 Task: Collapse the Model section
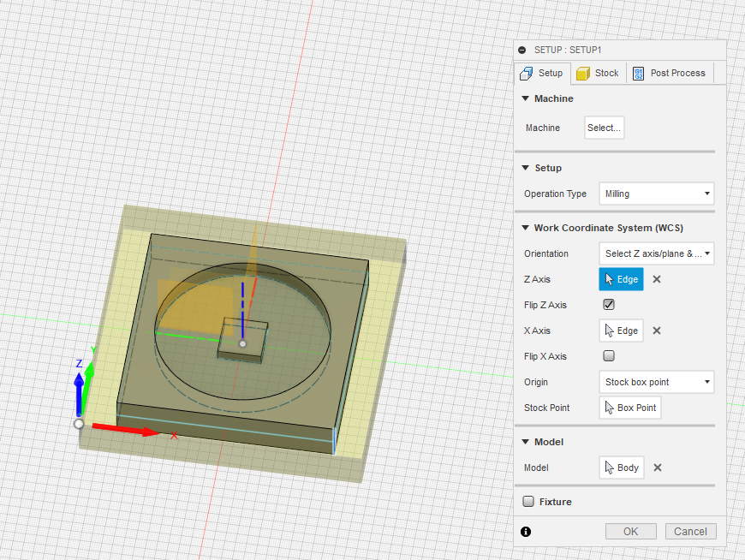[526, 442]
